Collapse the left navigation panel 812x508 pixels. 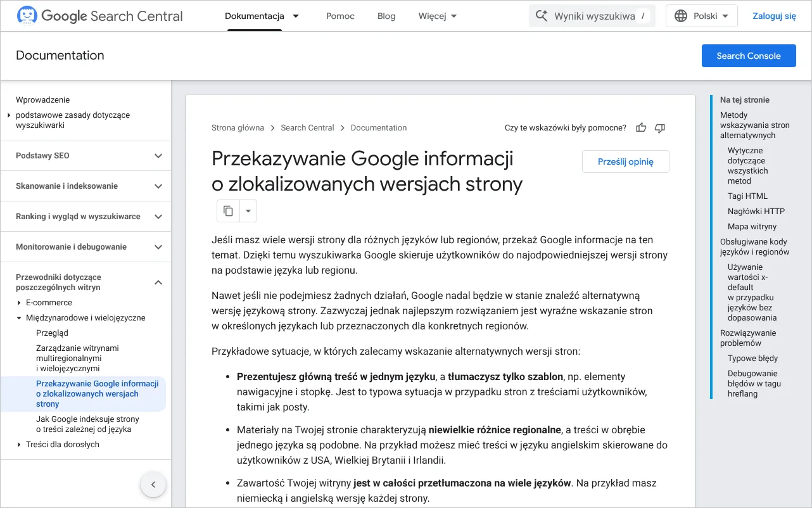coord(153,485)
